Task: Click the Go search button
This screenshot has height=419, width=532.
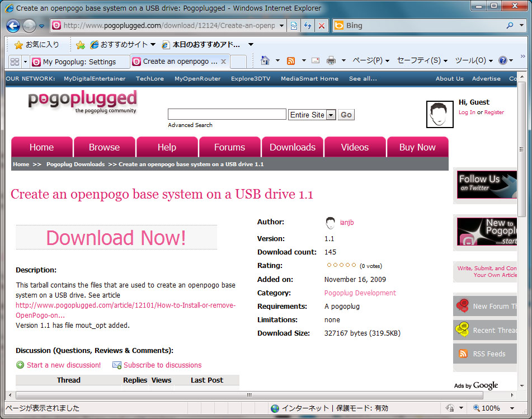Action: 346,115
